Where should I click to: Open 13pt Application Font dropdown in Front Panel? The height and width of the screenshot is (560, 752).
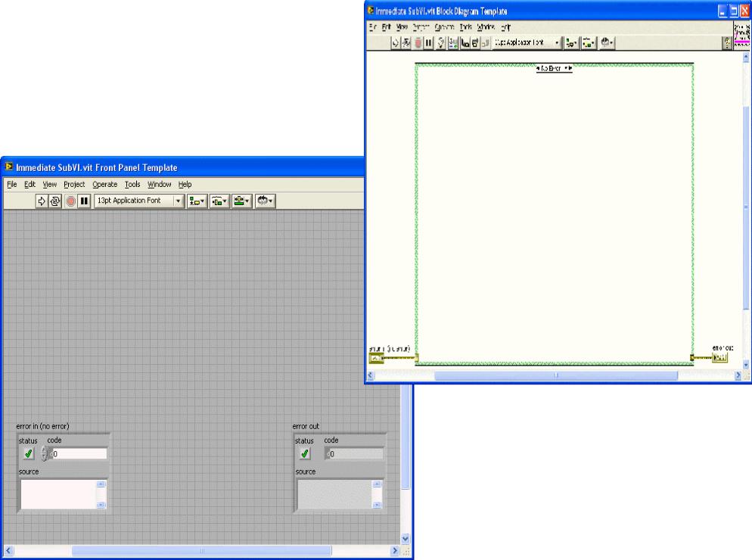(x=138, y=201)
